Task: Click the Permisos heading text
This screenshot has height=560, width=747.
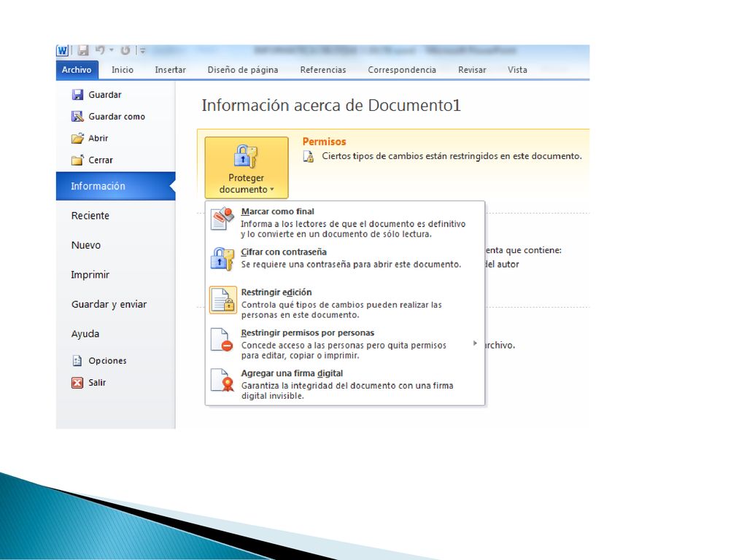Action: coord(324,141)
